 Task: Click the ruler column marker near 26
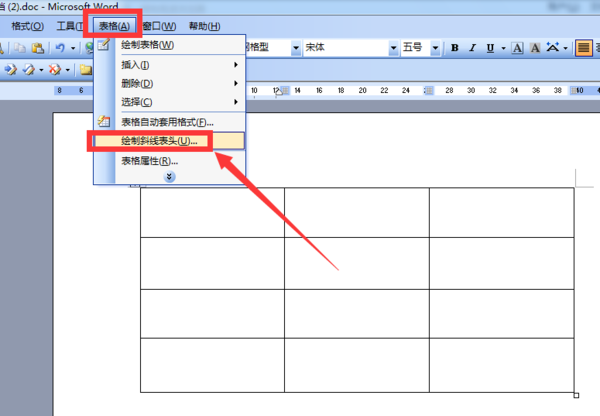click(429, 90)
